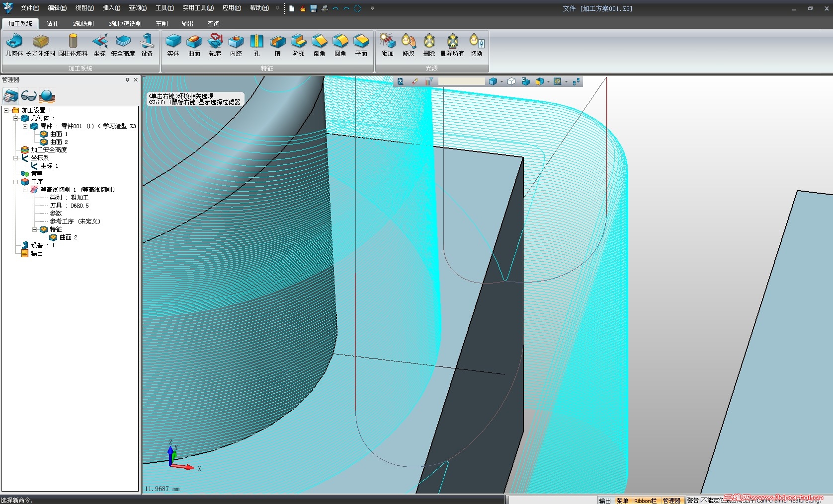Open the quick toolbar customize dropdown arrow
Screen dimensions: 833x504
(x=372, y=8)
